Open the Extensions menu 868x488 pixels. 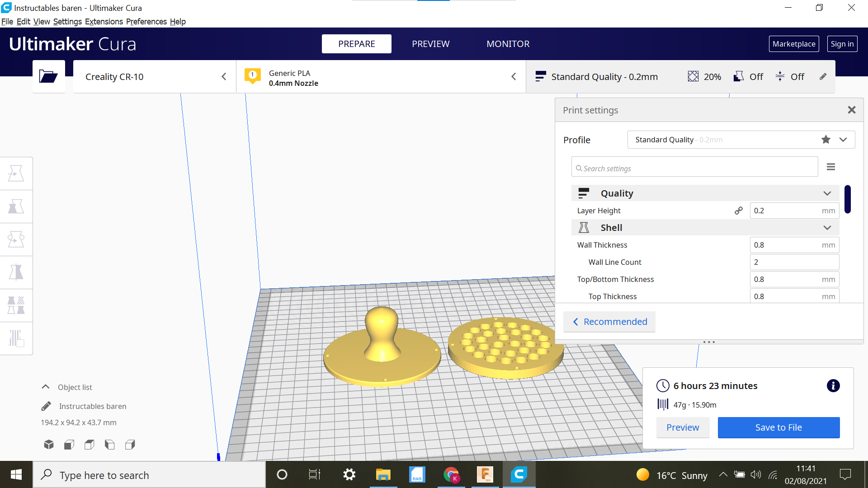pyautogui.click(x=104, y=21)
